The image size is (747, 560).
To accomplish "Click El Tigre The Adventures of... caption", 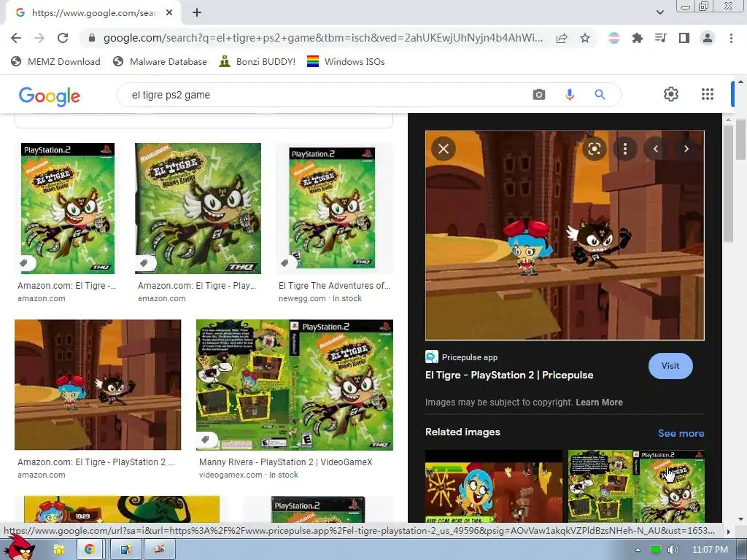I will [x=334, y=286].
